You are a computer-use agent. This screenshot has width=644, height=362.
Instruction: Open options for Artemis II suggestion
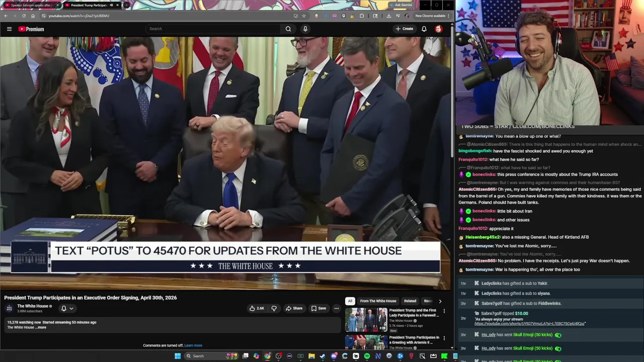point(444,338)
